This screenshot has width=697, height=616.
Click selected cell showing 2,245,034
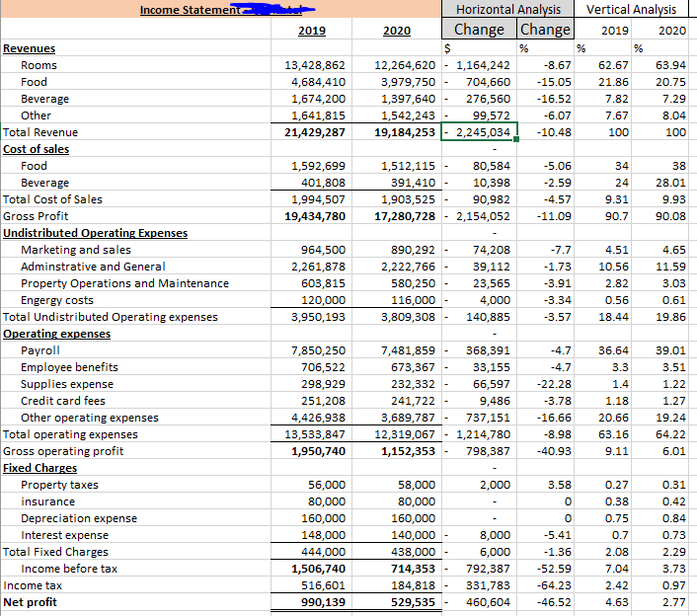click(x=479, y=132)
